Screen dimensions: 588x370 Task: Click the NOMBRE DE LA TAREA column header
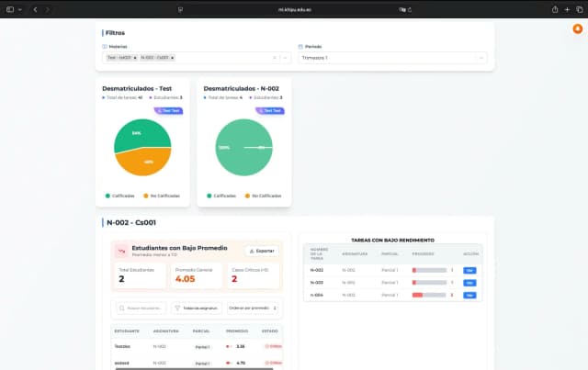(319, 253)
